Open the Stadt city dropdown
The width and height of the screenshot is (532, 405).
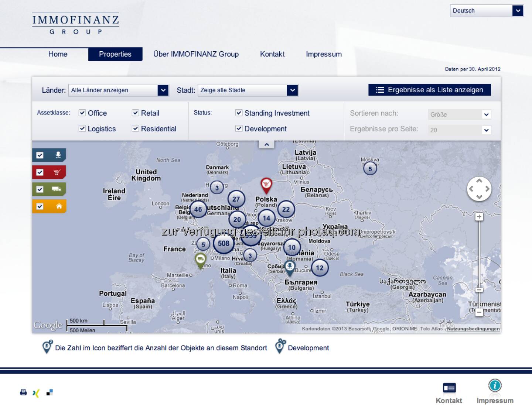(248, 90)
